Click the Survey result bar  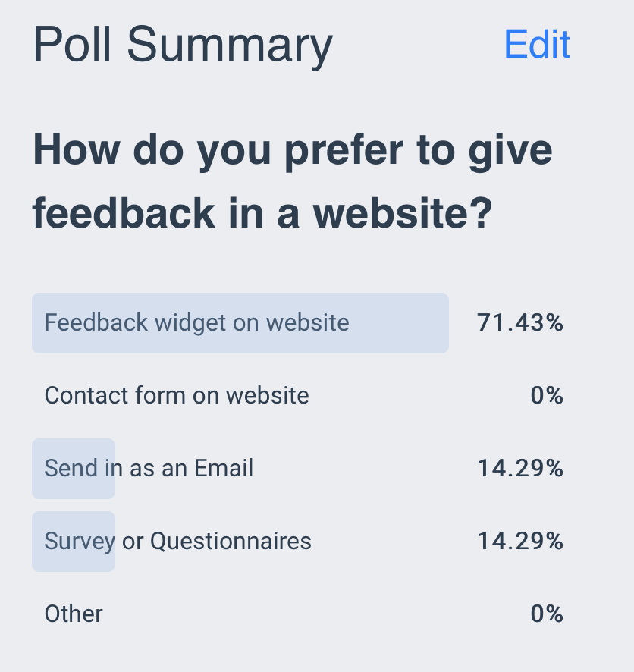73,541
